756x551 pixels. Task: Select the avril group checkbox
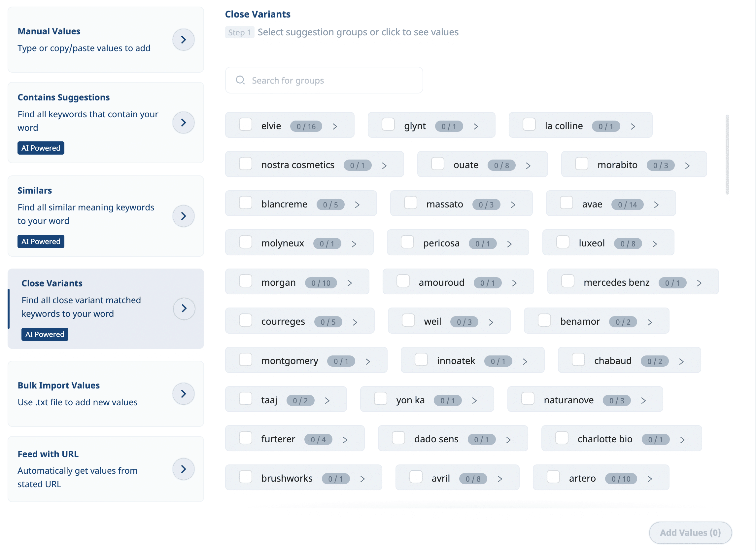pos(416,477)
